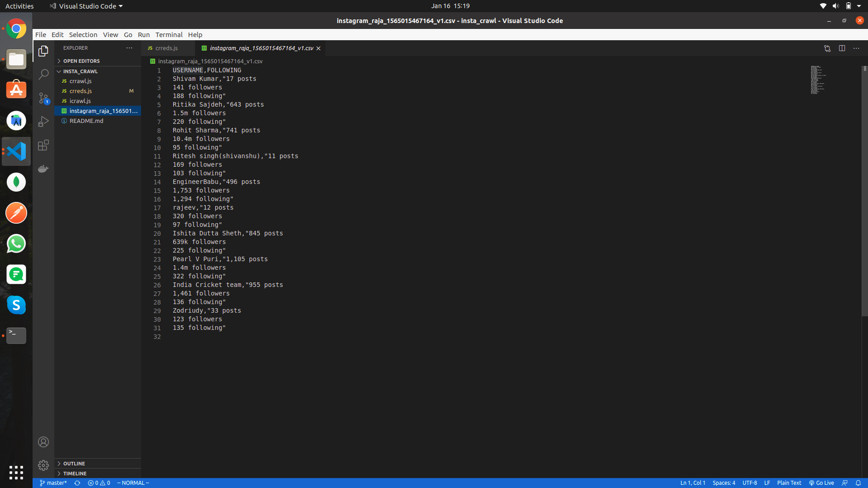Change Plain Text language mode

tap(789, 483)
